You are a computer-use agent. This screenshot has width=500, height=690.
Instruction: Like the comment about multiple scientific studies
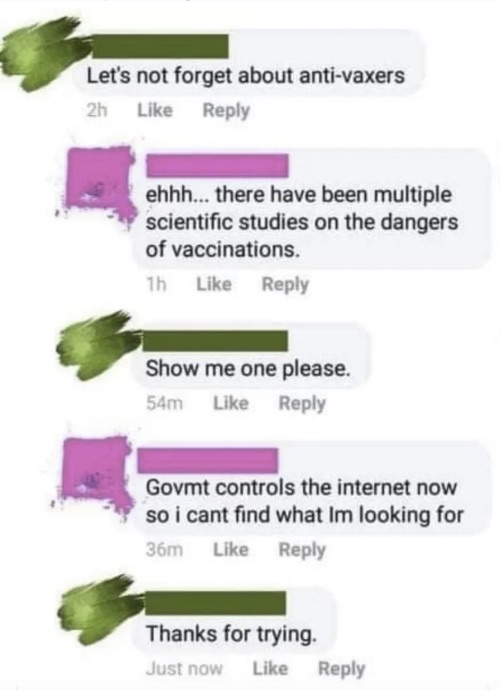pyautogui.click(x=213, y=284)
